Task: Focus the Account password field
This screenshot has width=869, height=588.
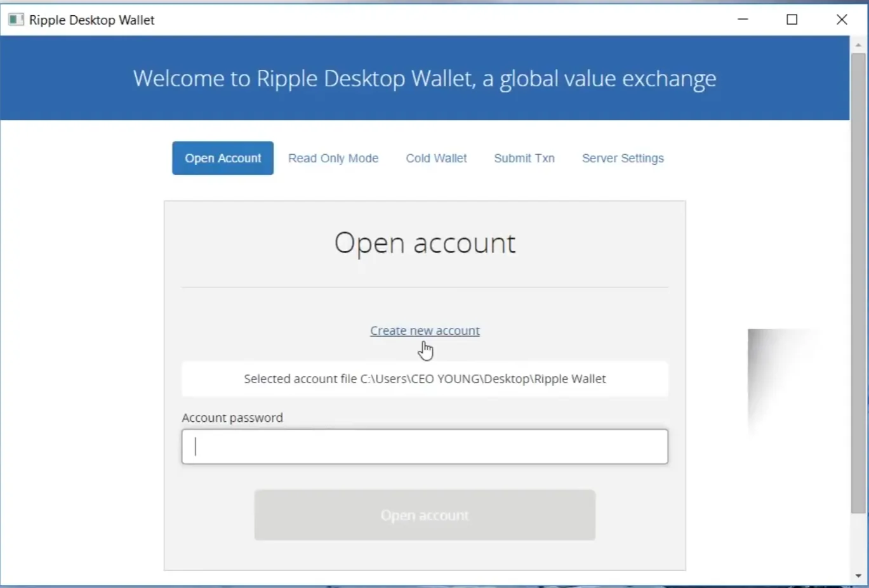Action: (425, 447)
